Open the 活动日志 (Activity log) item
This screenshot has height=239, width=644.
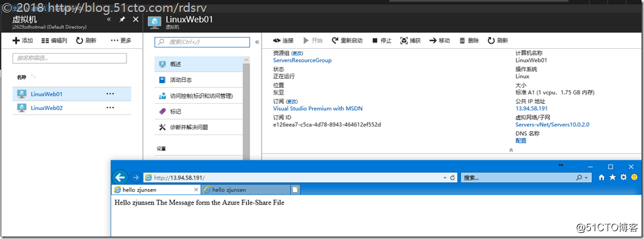[x=199, y=80]
